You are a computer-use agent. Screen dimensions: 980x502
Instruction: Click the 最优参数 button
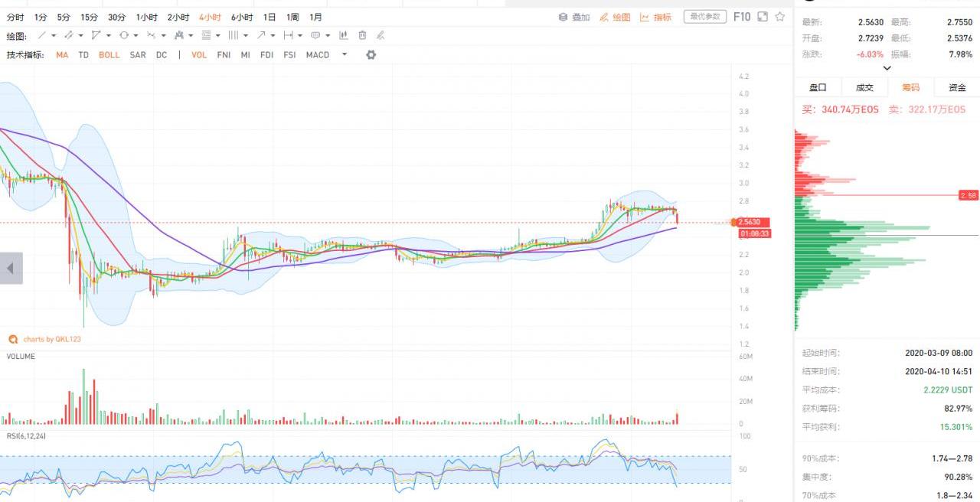click(x=704, y=17)
